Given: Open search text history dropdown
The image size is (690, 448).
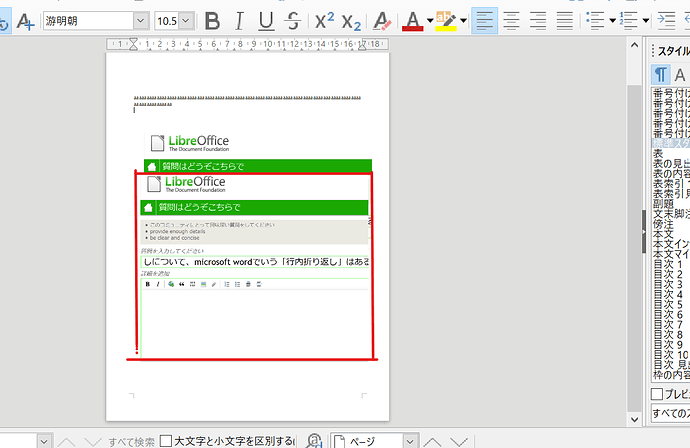Looking at the screenshot, I should tap(44, 441).
